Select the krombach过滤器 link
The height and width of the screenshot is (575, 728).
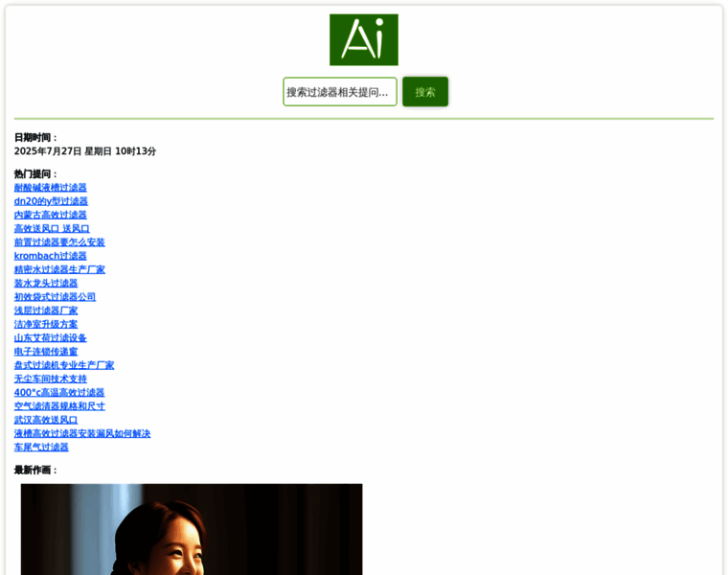coord(50,256)
